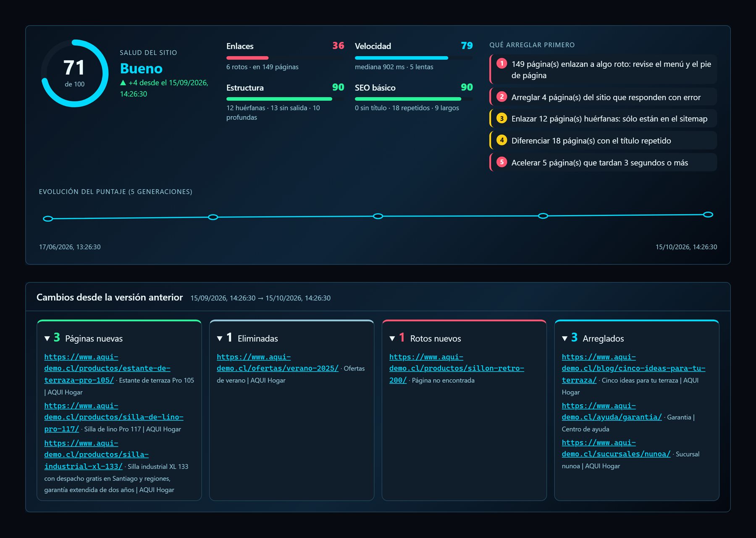
Task: Open the estante-de-terraza-pro-105 product link
Action: (x=107, y=368)
